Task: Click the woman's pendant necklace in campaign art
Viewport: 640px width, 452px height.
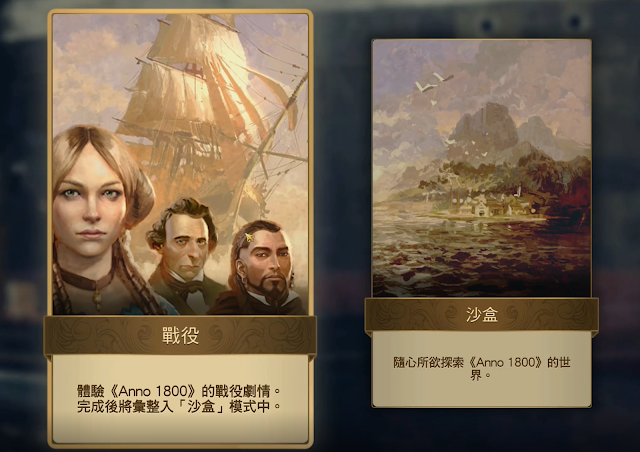Action: pyautogui.click(x=97, y=297)
